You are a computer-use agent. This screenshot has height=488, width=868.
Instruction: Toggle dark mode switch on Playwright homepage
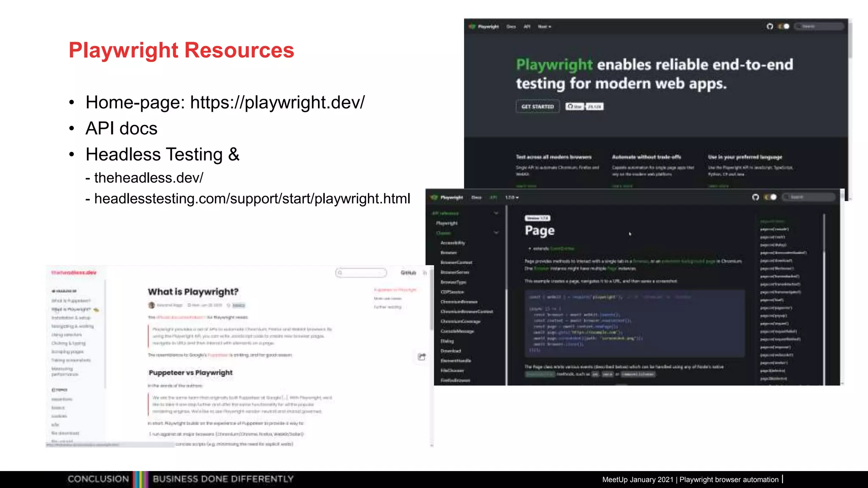pos(783,26)
